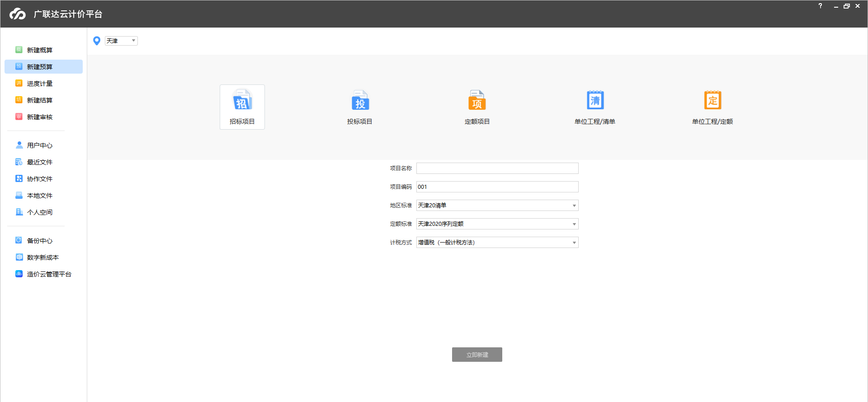Click the 项目编码 field containing 001
Image resolution: width=868 pixels, height=402 pixels.
point(497,187)
